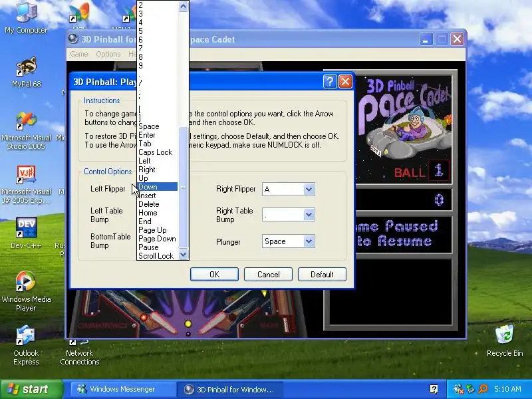Click the Windows Messenger tray icon
This screenshot has height=399, width=532.
458,389
